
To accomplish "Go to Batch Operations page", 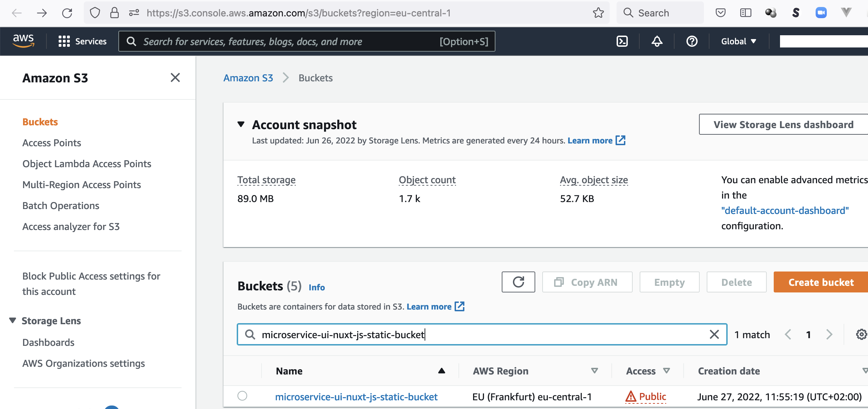I will tap(61, 206).
